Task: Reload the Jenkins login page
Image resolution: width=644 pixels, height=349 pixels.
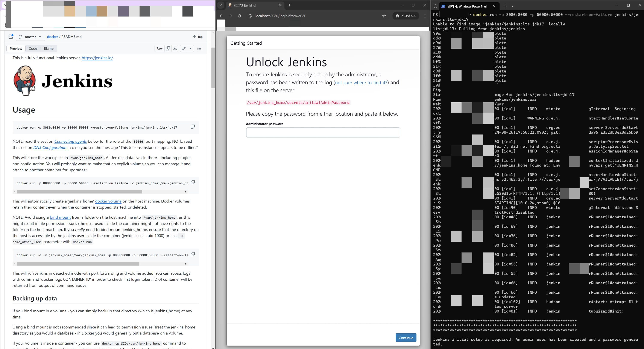Action: click(x=239, y=16)
